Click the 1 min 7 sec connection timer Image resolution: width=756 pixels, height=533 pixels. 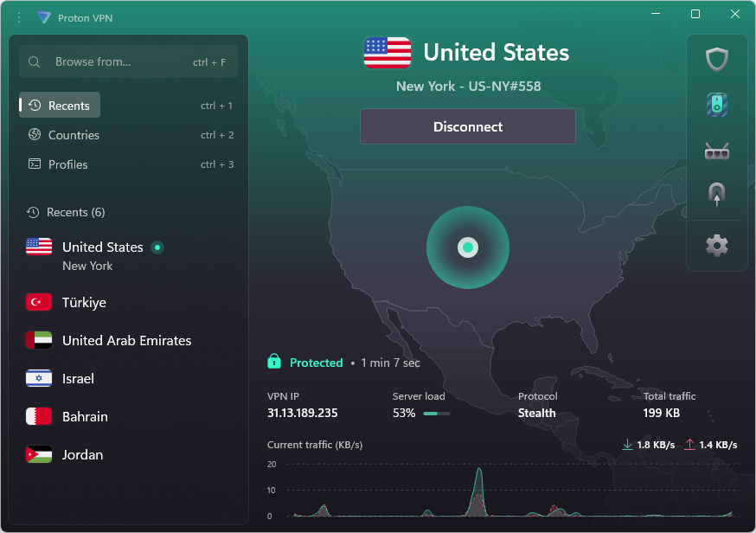click(x=390, y=363)
